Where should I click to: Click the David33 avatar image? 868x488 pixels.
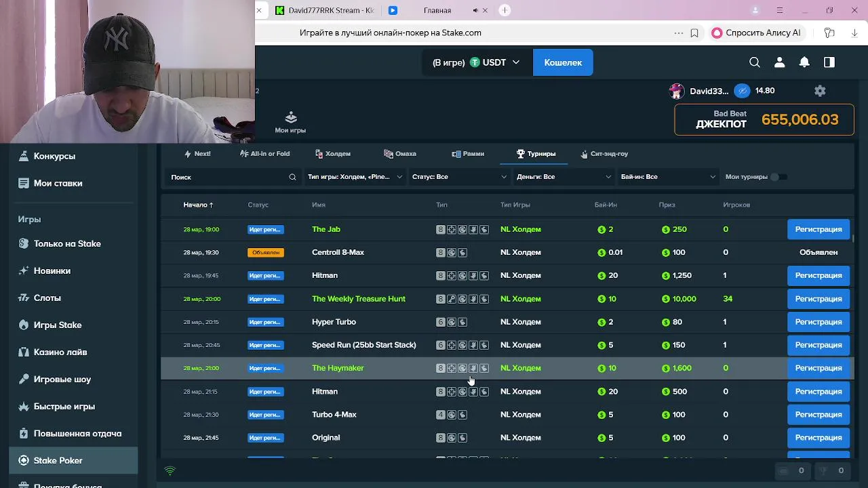676,91
